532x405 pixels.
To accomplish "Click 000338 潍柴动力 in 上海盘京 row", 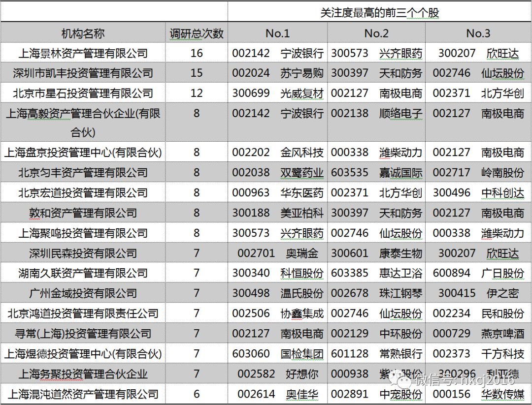I will point(376,152).
